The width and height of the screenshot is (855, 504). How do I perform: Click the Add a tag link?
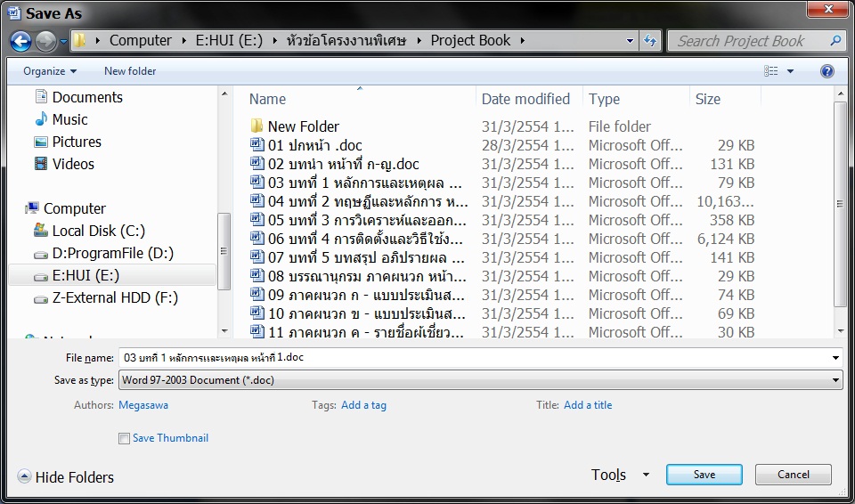pyautogui.click(x=363, y=405)
